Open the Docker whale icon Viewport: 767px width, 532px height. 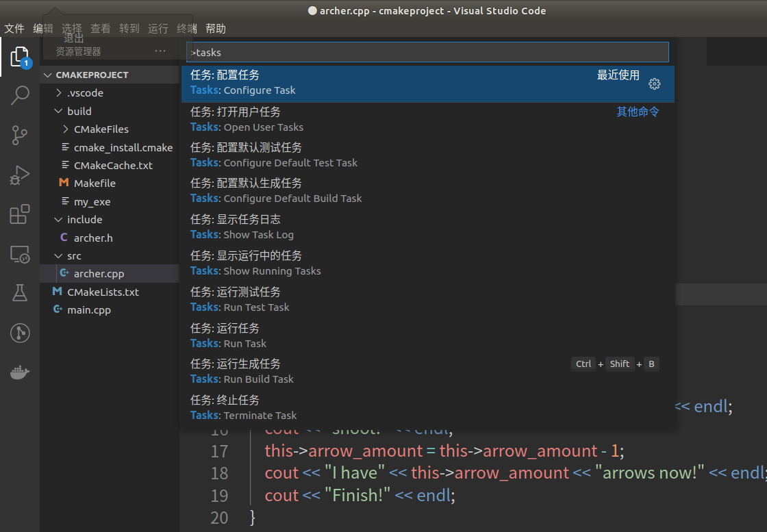pos(20,372)
